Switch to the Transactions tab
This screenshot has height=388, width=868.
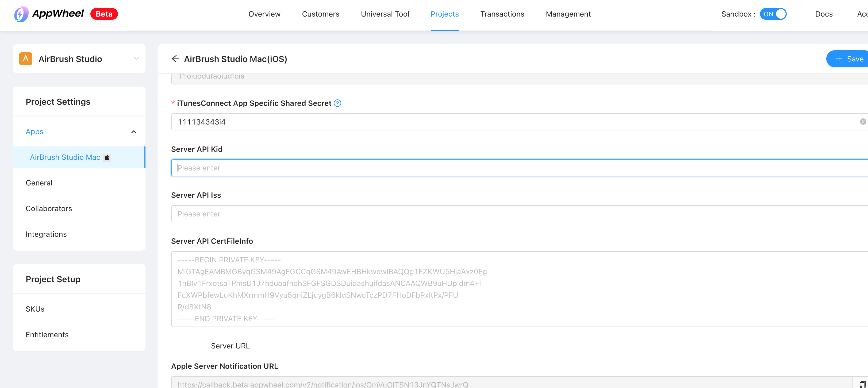pyautogui.click(x=502, y=14)
